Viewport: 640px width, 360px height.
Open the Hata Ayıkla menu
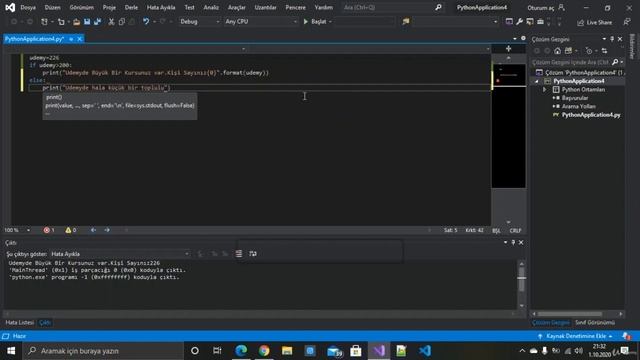pos(161,7)
